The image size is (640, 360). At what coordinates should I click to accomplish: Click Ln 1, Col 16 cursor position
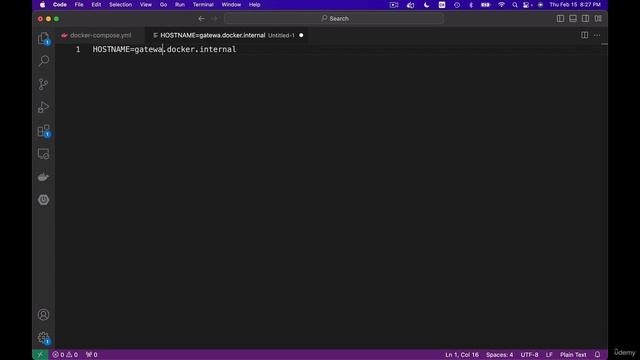click(x=462, y=355)
